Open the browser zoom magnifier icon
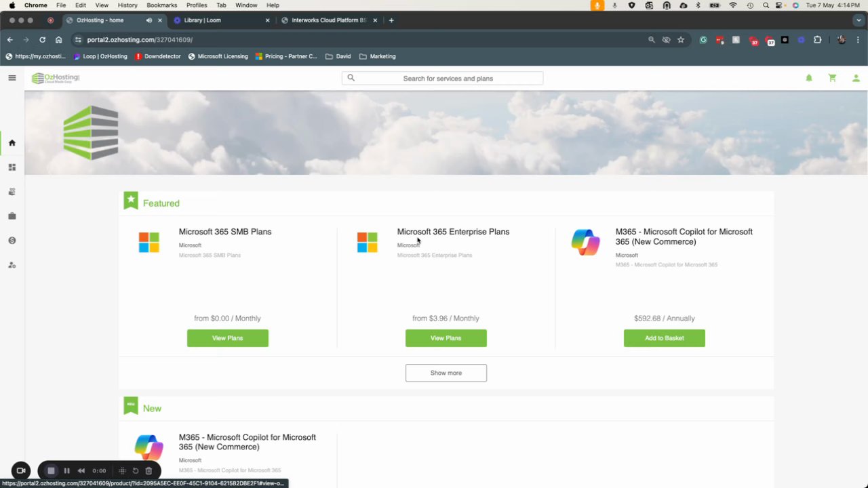 coord(652,39)
